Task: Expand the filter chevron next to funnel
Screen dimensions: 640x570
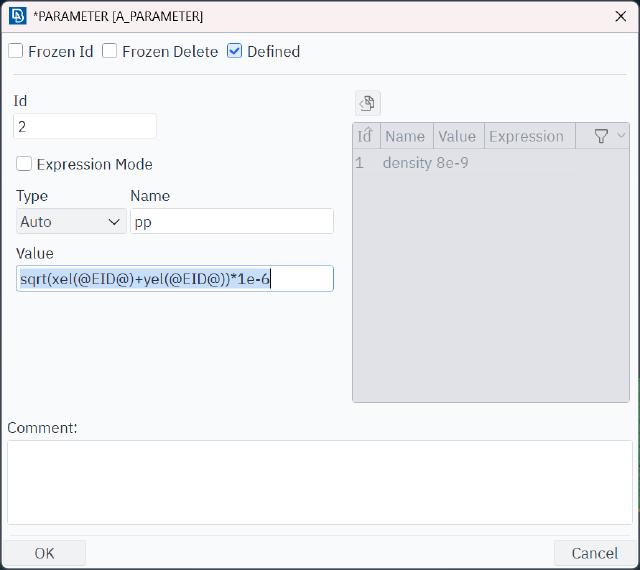Action: [620, 136]
